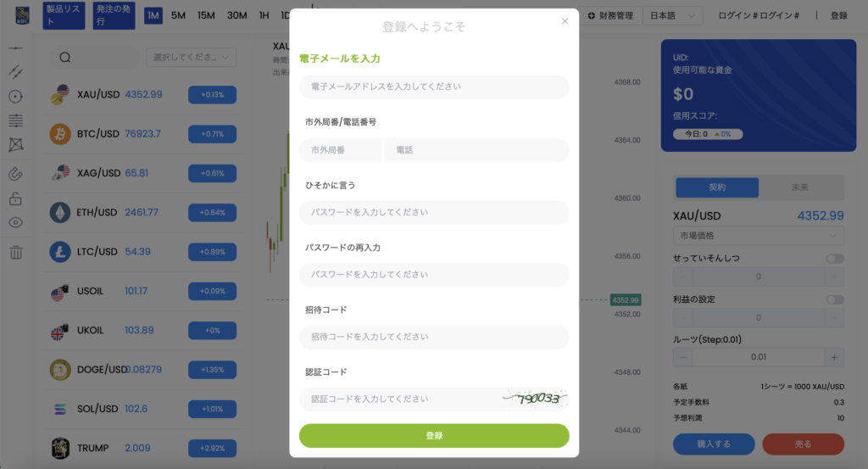Focus the パスワードの再入力 field

click(434, 275)
